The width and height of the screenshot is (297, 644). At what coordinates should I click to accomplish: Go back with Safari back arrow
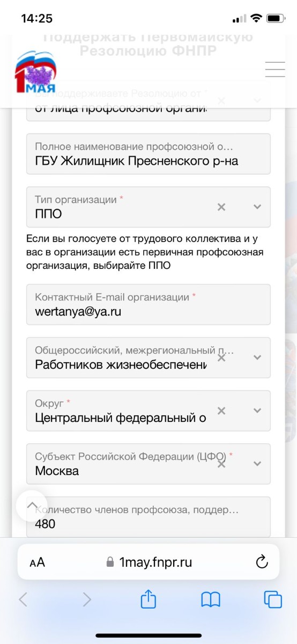tap(23, 599)
